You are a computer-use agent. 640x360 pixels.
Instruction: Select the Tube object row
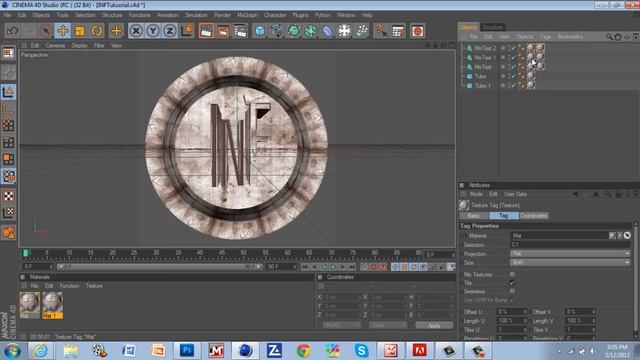point(480,76)
